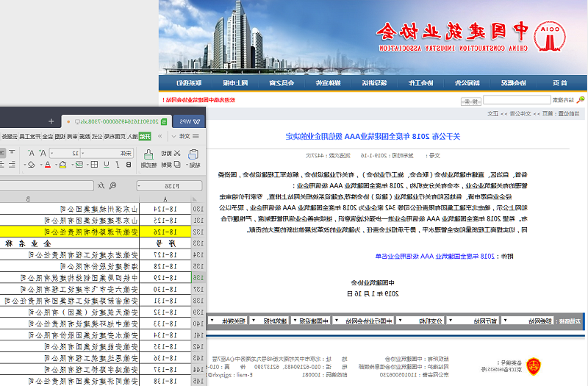Image resolution: width=588 pixels, height=386 pixels.
Task: Click the red police badge icon in the footer
Action: [x=534, y=366]
